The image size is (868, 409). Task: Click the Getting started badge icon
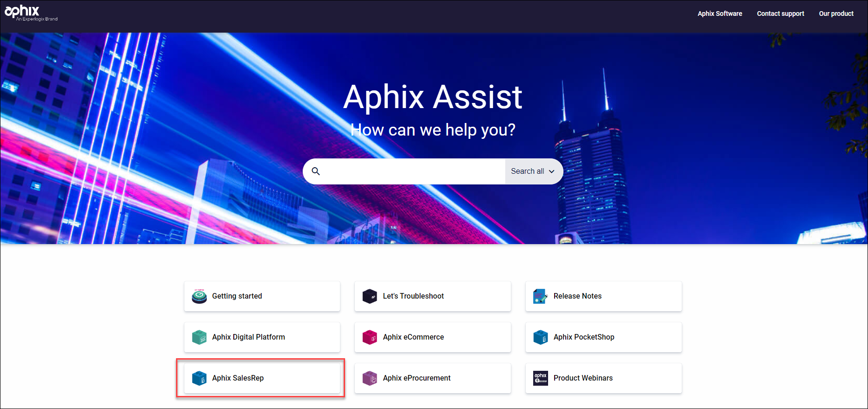[x=199, y=296]
